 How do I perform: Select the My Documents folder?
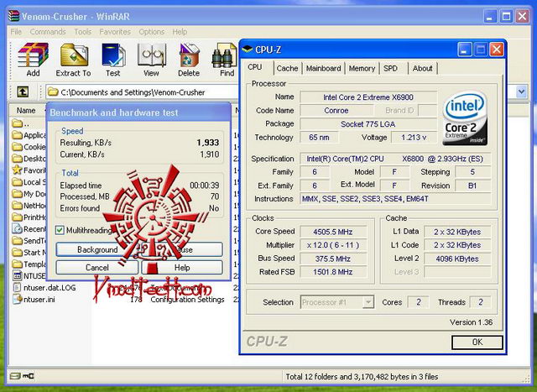click(29, 194)
